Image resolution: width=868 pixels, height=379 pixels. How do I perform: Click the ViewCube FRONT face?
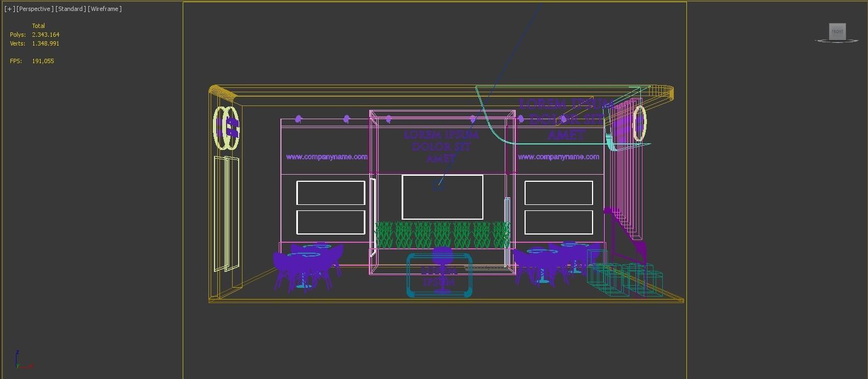click(x=837, y=31)
